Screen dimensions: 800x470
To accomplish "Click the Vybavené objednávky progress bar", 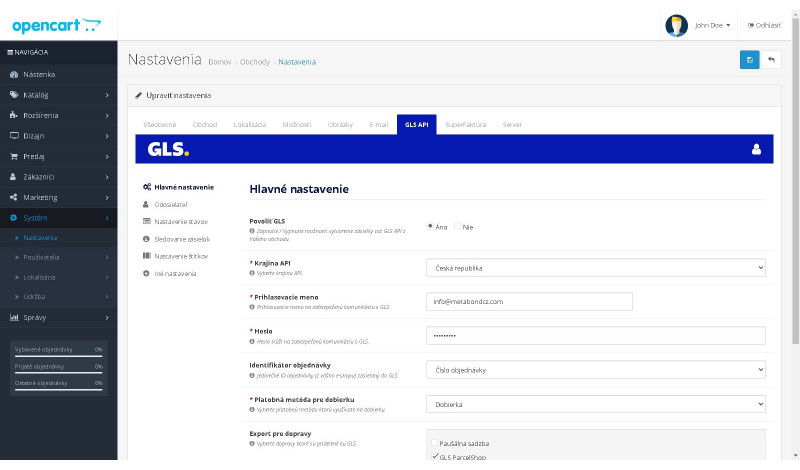I will (59, 356).
